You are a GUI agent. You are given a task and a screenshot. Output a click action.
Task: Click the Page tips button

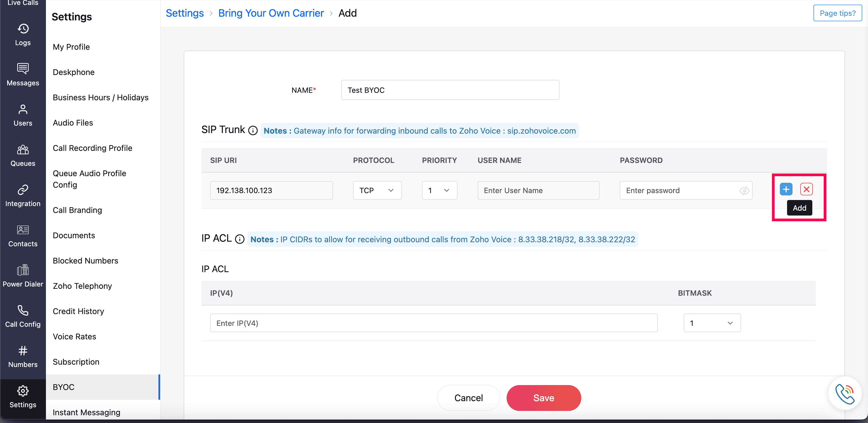pos(837,13)
